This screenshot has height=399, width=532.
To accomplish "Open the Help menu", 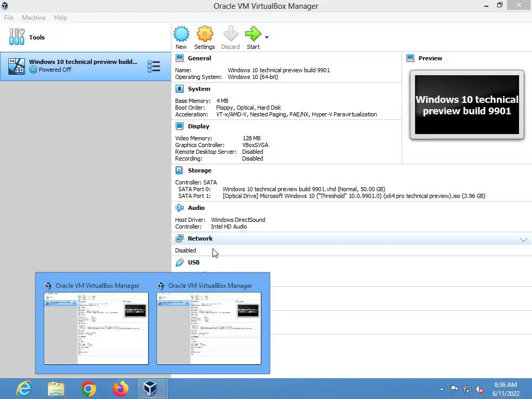I will click(x=60, y=18).
